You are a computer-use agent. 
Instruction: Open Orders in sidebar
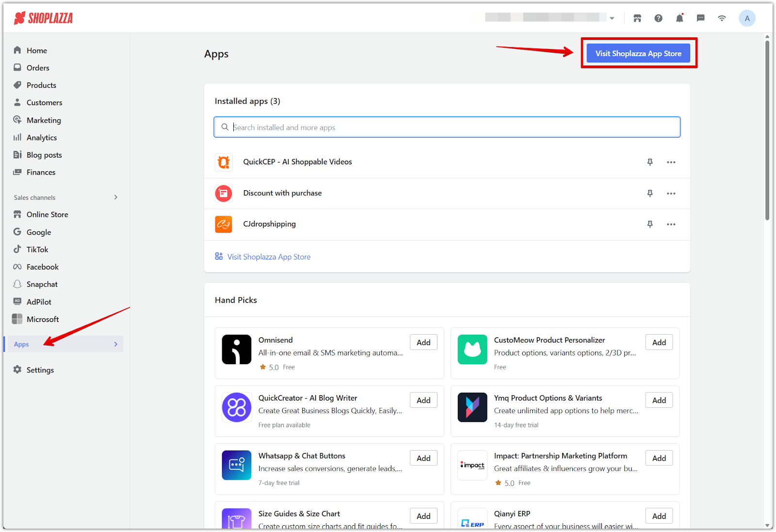pyautogui.click(x=38, y=68)
